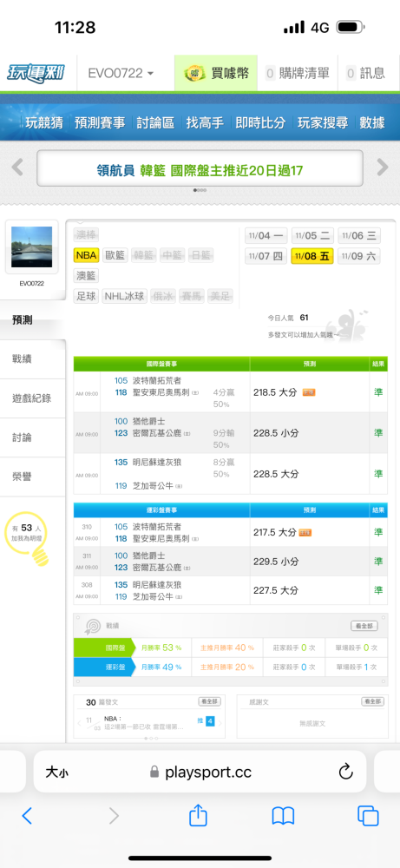The width and height of the screenshot is (400, 868).
Task: Click the 主推 badge beside 217.5 大分
Action: 305,533
